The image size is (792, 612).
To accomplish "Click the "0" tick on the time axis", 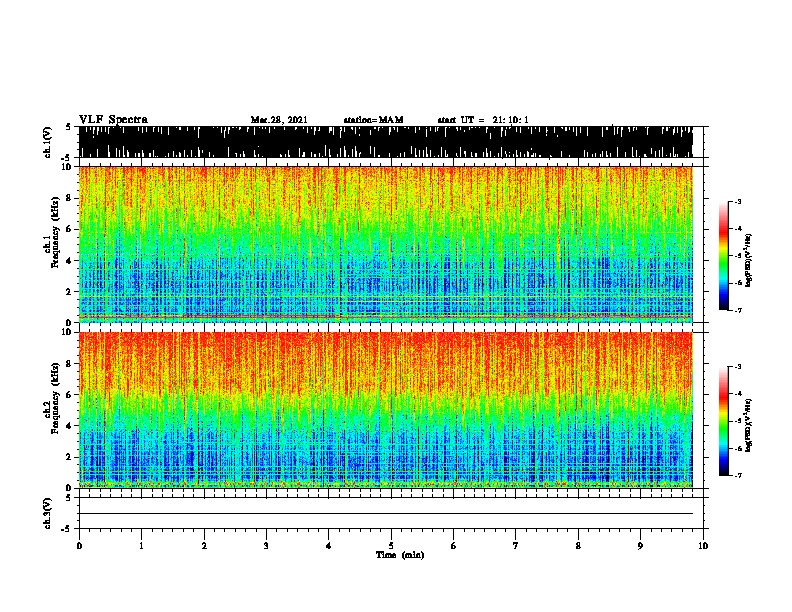I will (79, 546).
